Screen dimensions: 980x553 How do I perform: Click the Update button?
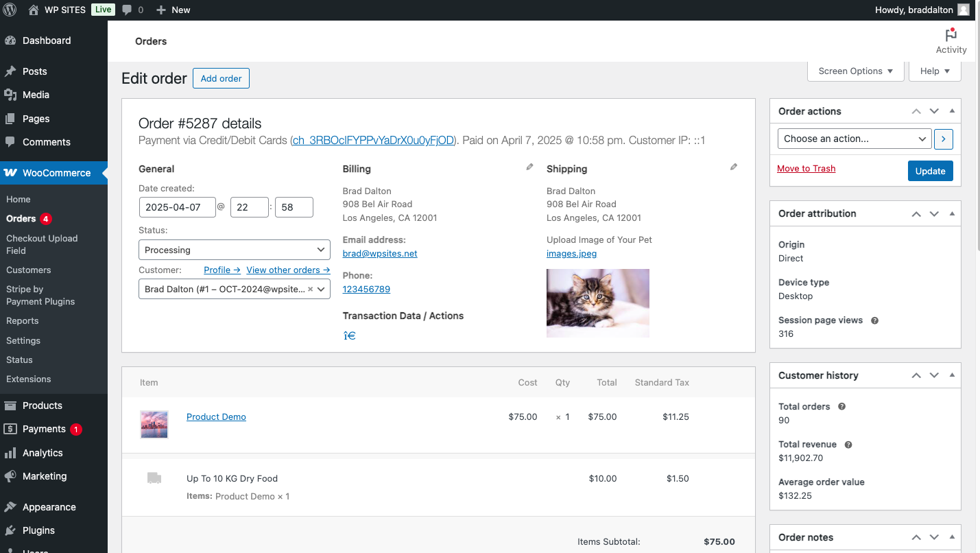point(930,171)
